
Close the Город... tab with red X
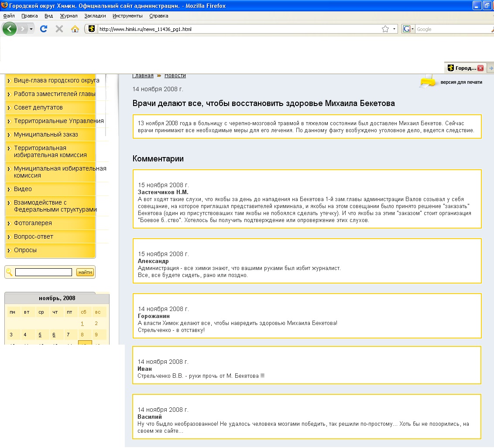[480, 68]
